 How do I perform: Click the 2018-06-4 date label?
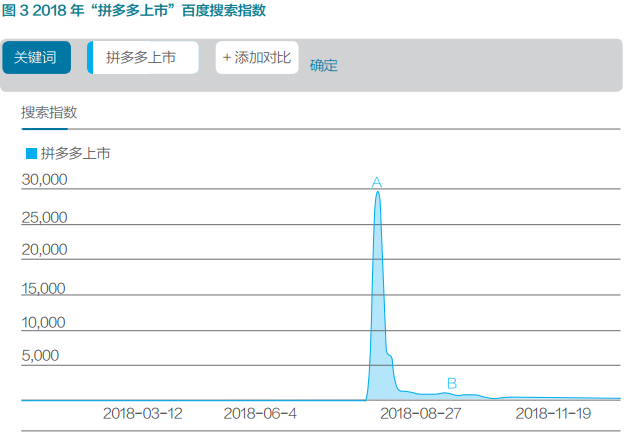260,414
